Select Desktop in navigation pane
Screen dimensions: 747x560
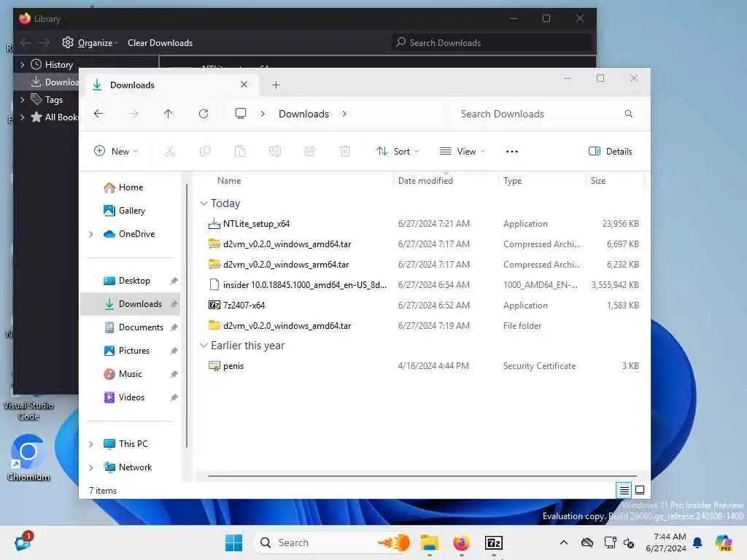130,281
